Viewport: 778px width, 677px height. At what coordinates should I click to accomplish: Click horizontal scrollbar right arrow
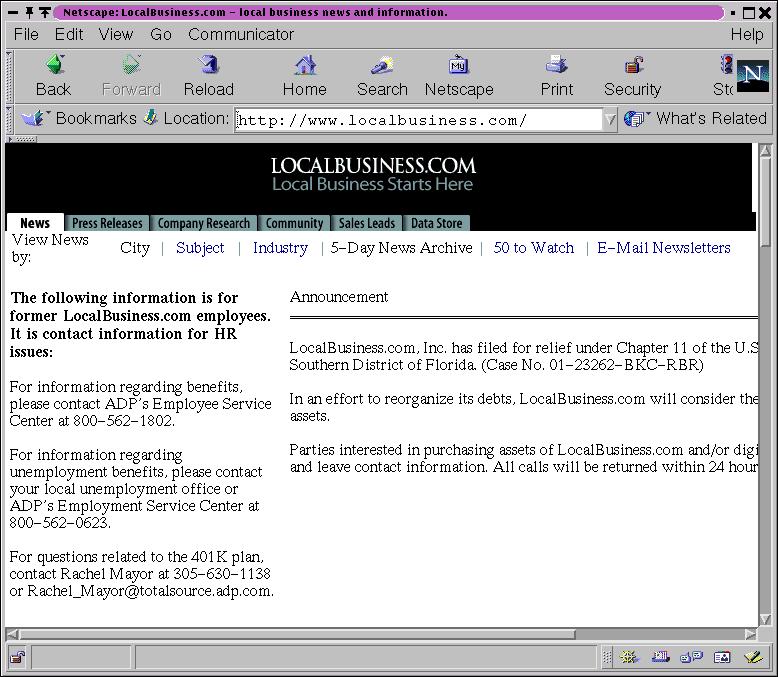(750, 634)
